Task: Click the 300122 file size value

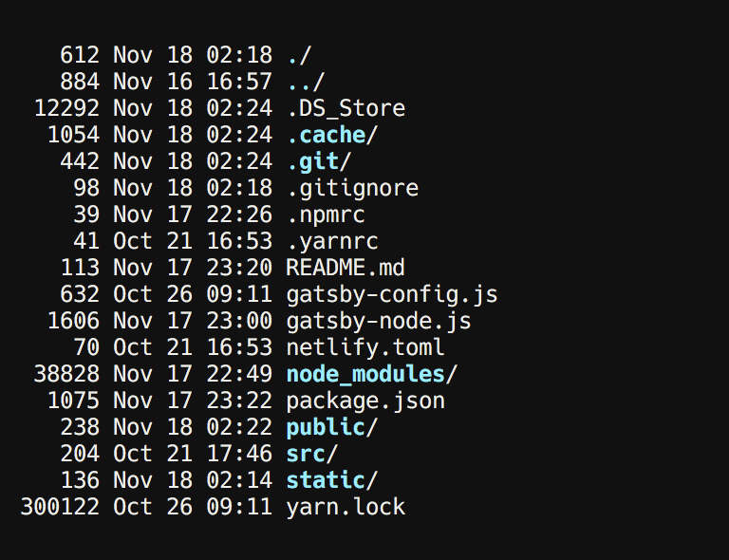Action: tap(60, 507)
